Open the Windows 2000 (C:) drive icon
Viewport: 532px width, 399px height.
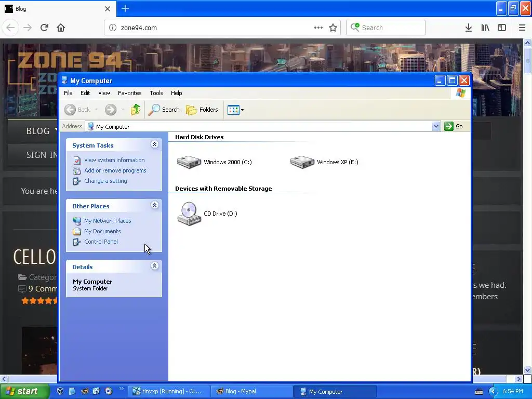pos(189,162)
